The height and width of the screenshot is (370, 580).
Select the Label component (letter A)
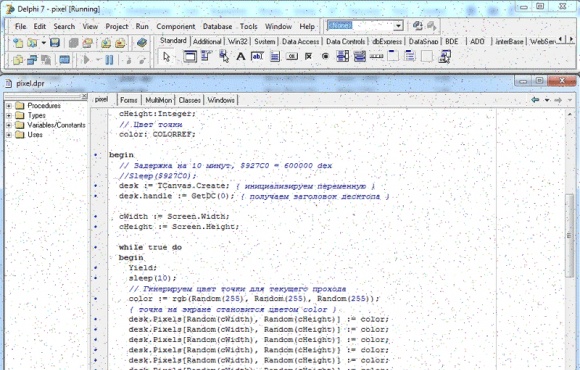point(241,57)
